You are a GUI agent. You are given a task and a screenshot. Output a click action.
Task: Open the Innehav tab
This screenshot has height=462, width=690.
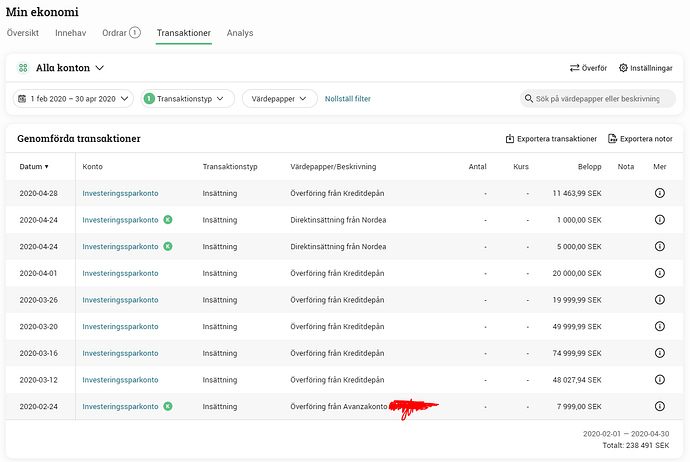tap(70, 33)
